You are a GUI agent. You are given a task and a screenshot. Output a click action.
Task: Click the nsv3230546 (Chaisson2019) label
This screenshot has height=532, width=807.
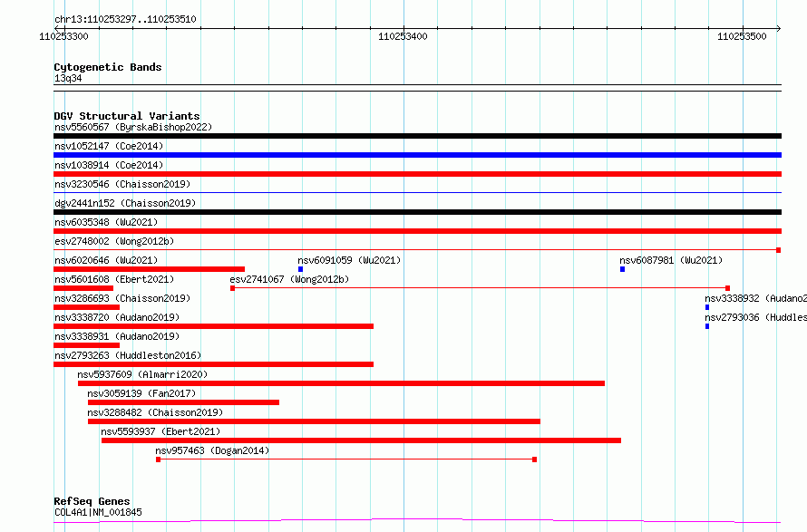(122, 184)
